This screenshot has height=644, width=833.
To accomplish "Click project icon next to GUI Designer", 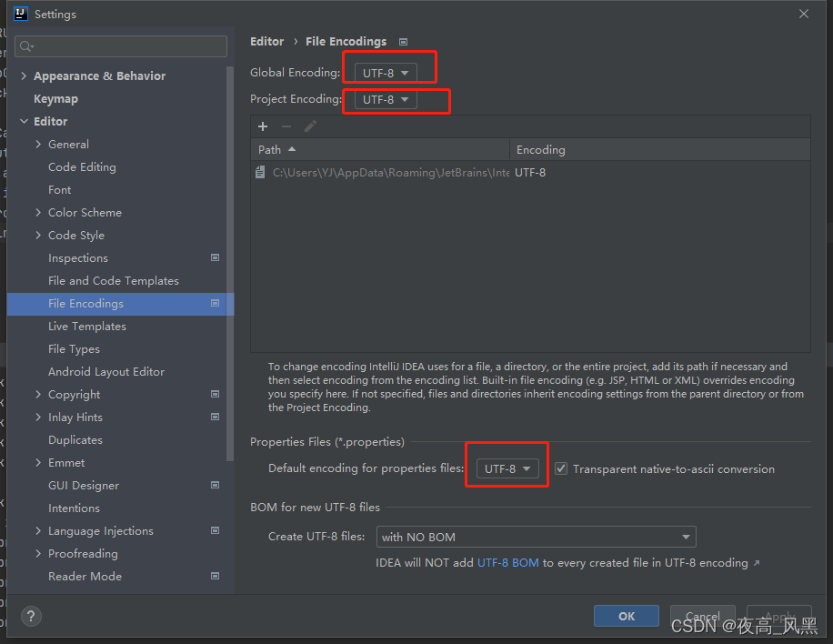I will 216,485.
